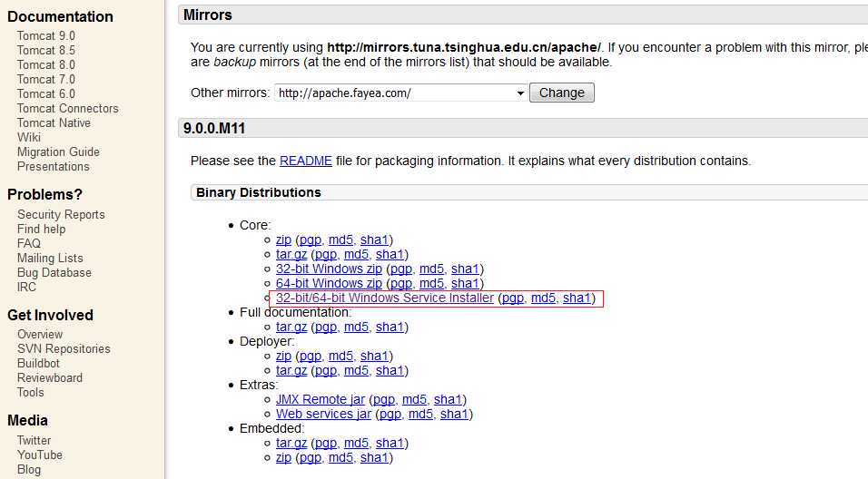Open the Bug Database link
868x479 pixels.
point(54,273)
